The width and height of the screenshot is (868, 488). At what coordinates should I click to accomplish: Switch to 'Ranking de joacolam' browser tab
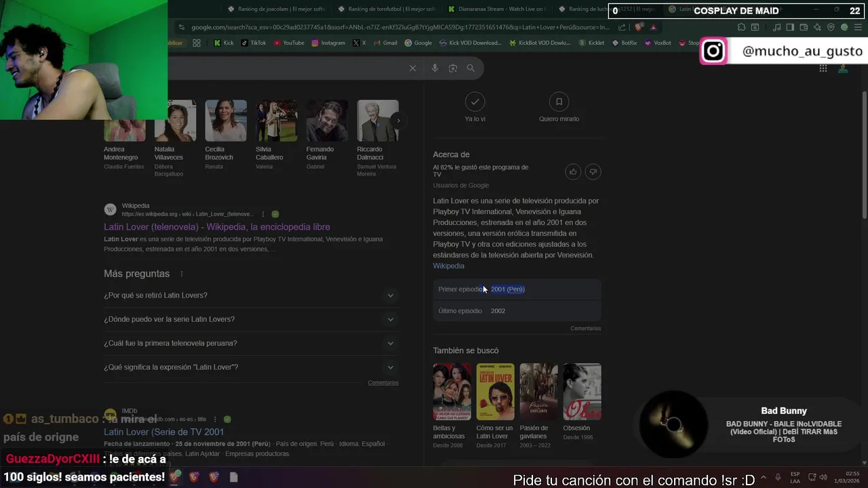click(277, 9)
